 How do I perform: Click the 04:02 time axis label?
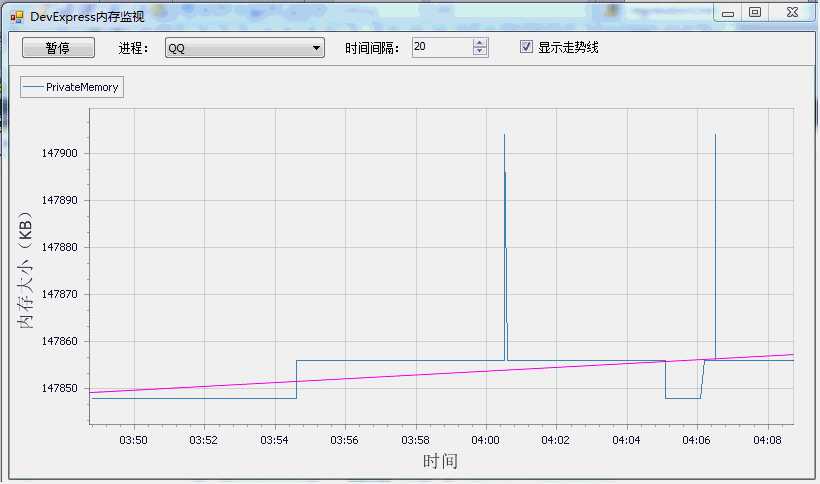pyautogui.click(x=555, y=440)
